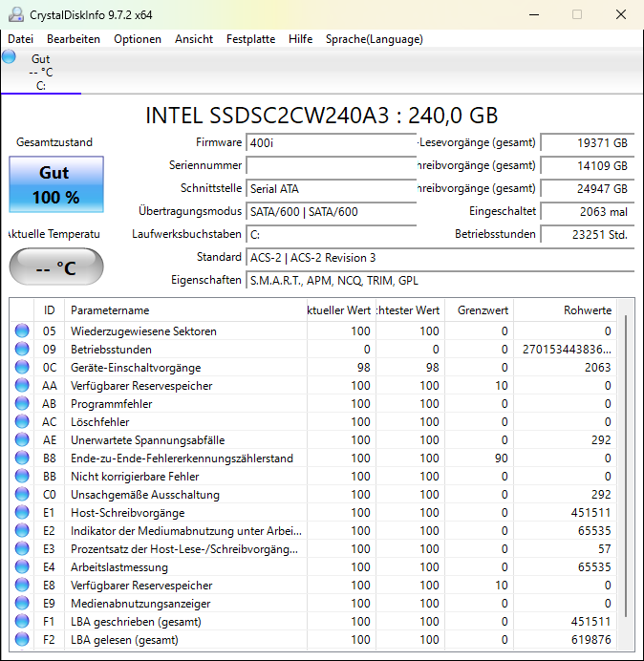Click status icon for E1 Host-Schreibvorgänge

pyautogui.click(x=22, y=512)
